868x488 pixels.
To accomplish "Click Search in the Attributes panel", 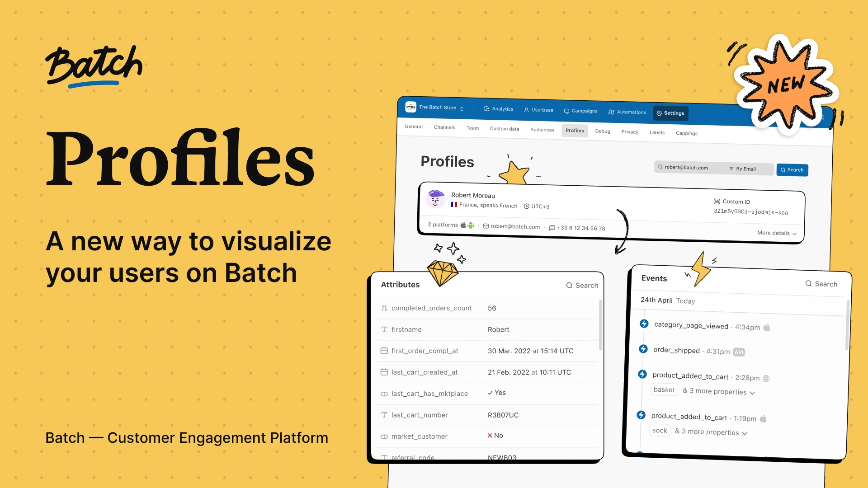I will pyautogui.click(x=582, y=285).
